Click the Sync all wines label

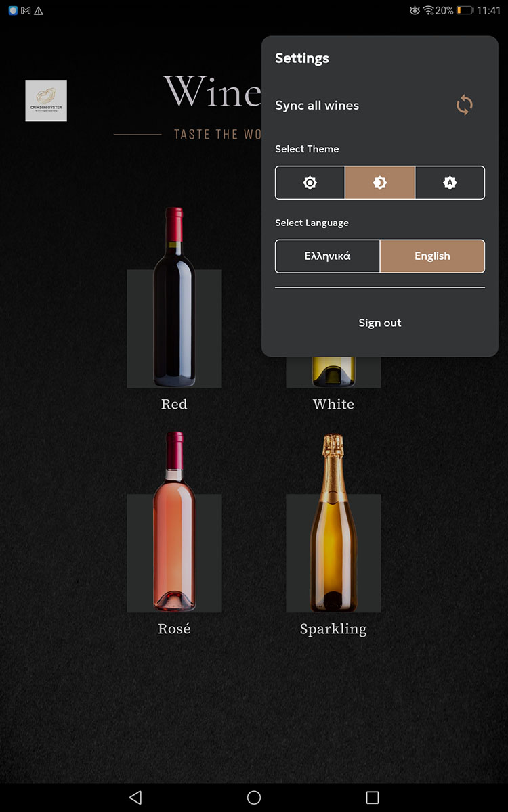coord(317,106)
